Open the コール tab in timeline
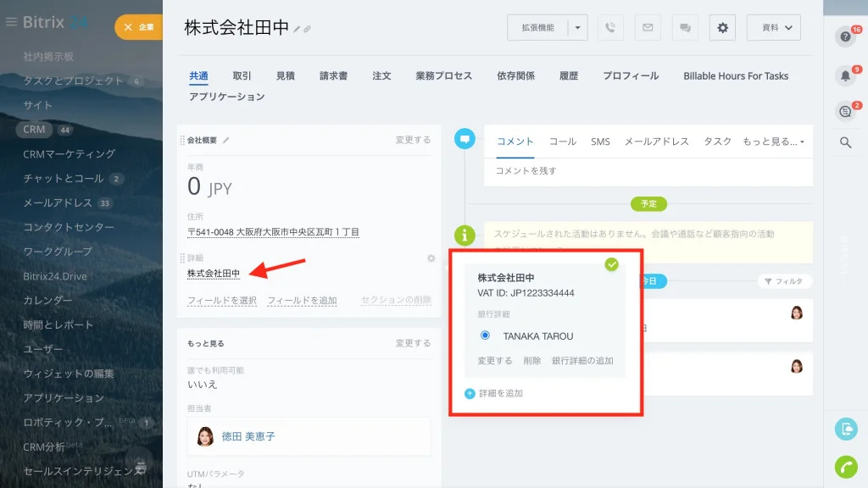Screen dimensions: 868x488 (563, 141)
